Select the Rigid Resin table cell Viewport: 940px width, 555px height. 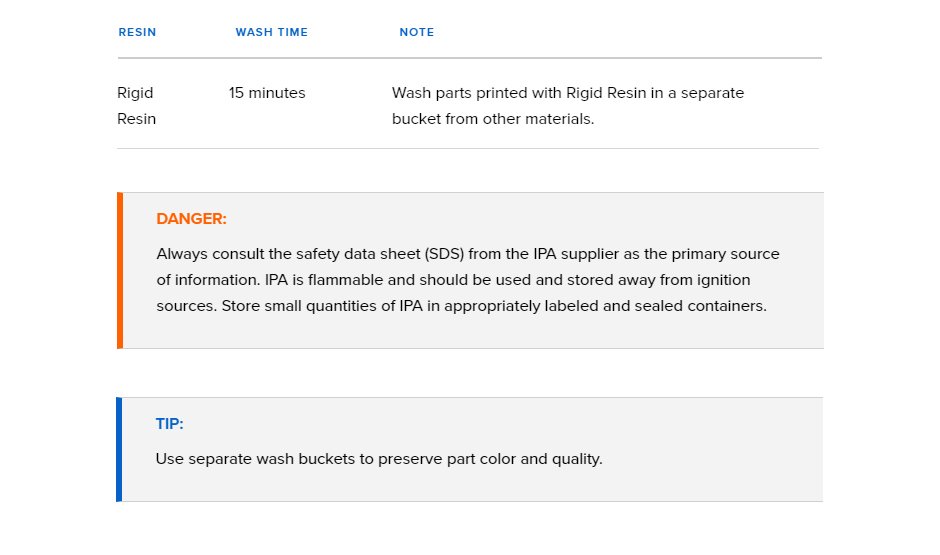(x=136, y=105)
